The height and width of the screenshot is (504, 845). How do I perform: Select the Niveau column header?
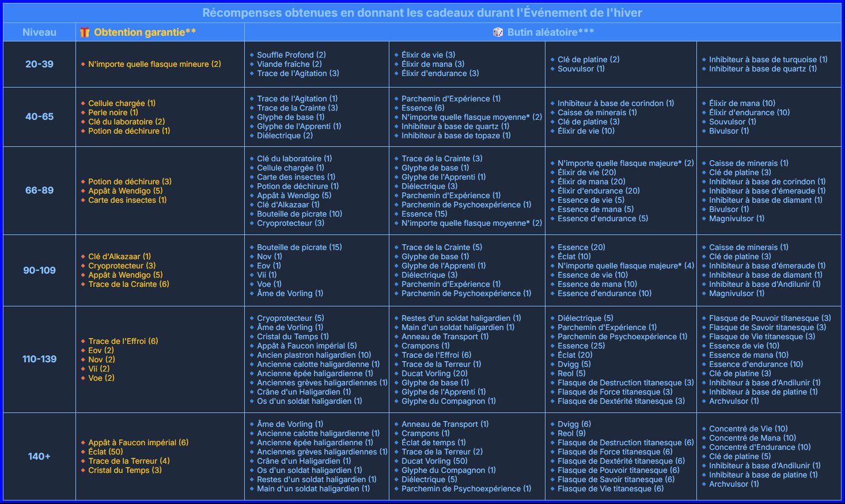point(39,32)
